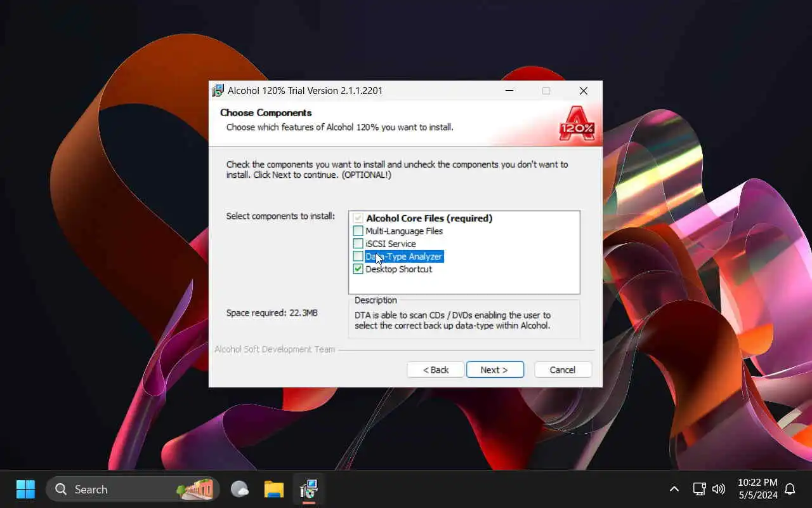Select the Data-Type Analyzer label
Screen dimensions: 812x508
click(x=404, y=257)
